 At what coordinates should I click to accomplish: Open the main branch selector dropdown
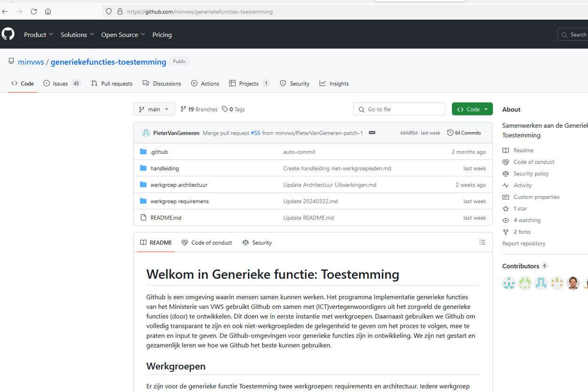pos(154,109)
